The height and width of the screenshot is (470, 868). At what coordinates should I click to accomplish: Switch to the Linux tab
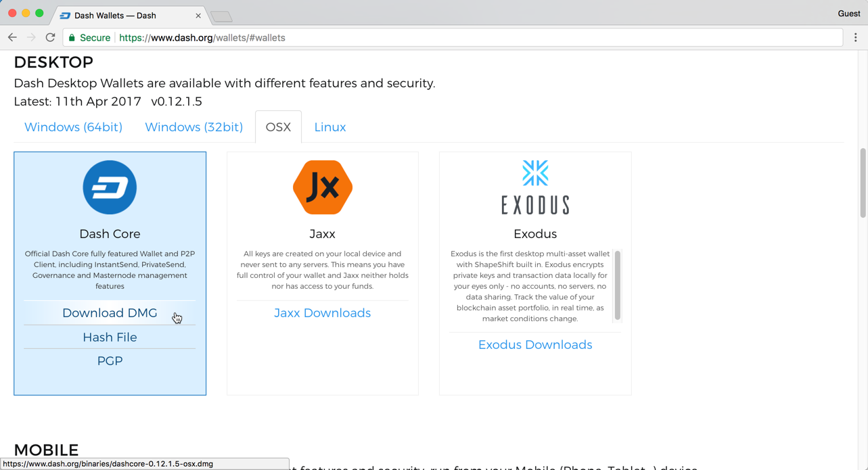pyautogui.click(x=330, y=127)
